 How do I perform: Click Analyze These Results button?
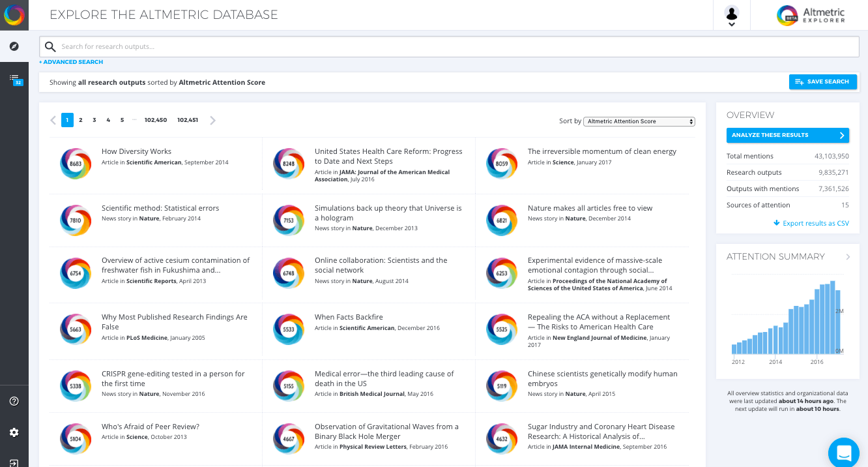(788, 135)
